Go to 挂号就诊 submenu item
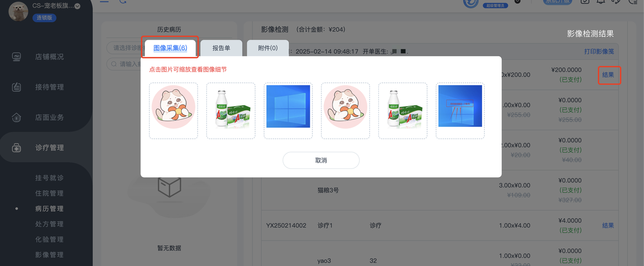 click(49, 178)
